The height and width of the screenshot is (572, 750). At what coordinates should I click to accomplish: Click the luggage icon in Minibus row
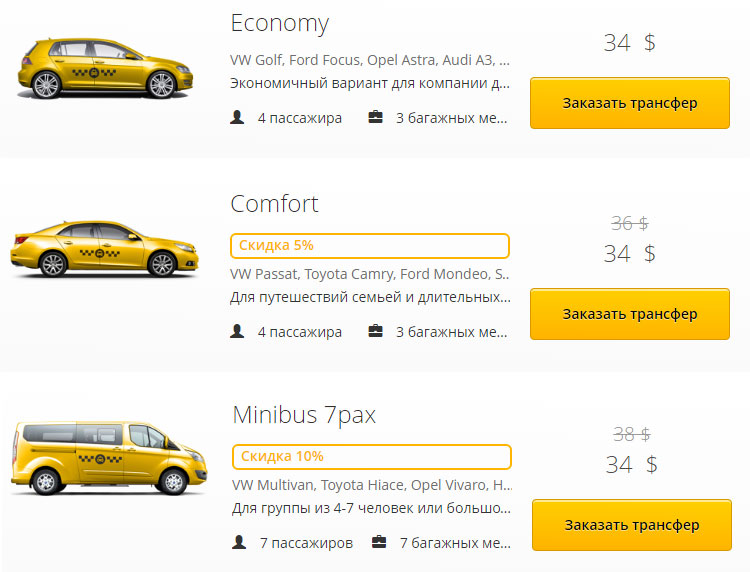pyautogui.click(x=379, y=543)
